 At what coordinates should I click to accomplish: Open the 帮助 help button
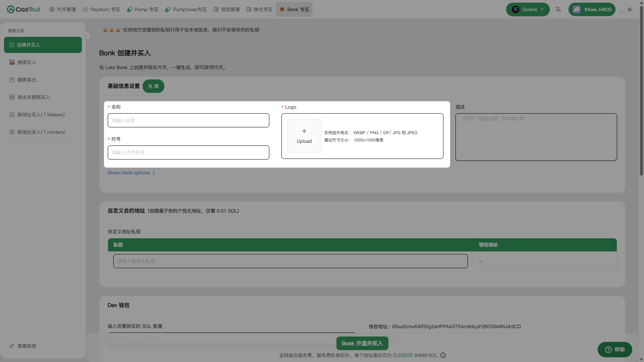(x=615, y=350)
